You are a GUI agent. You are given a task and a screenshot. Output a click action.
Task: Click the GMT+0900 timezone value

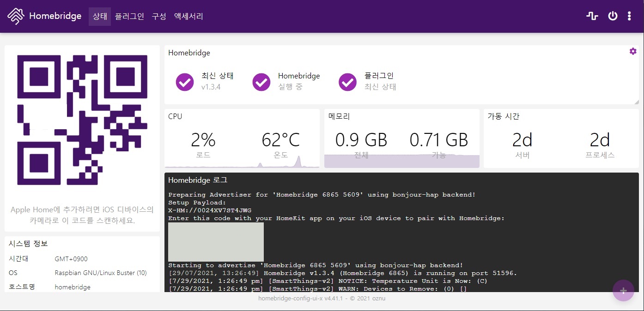click(x=71, y=259)
